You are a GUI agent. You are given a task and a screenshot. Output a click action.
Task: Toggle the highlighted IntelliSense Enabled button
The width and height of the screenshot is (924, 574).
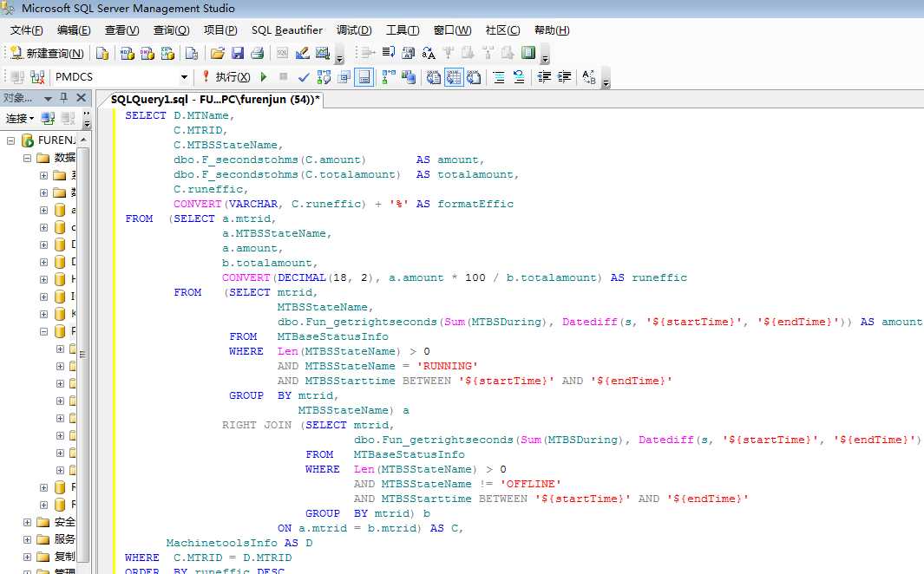click(x=364, y=76)
